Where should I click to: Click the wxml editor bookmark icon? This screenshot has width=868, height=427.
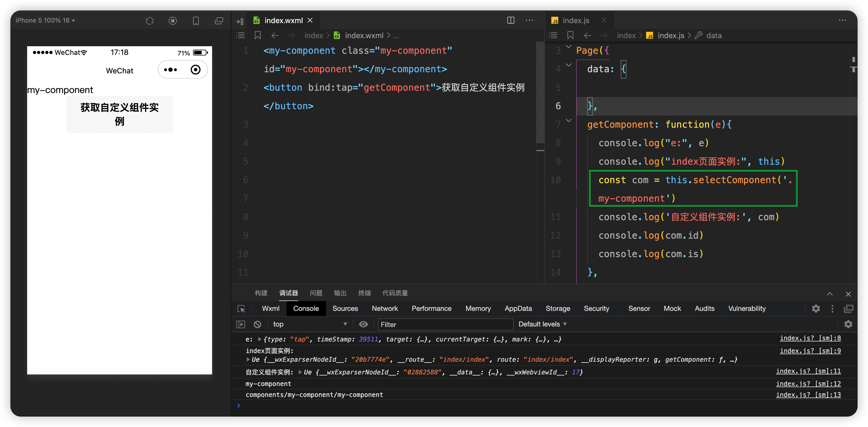[258, 35]
